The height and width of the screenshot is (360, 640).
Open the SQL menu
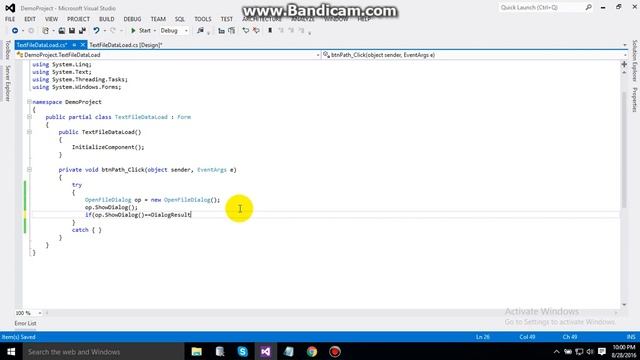pos(180,19)
